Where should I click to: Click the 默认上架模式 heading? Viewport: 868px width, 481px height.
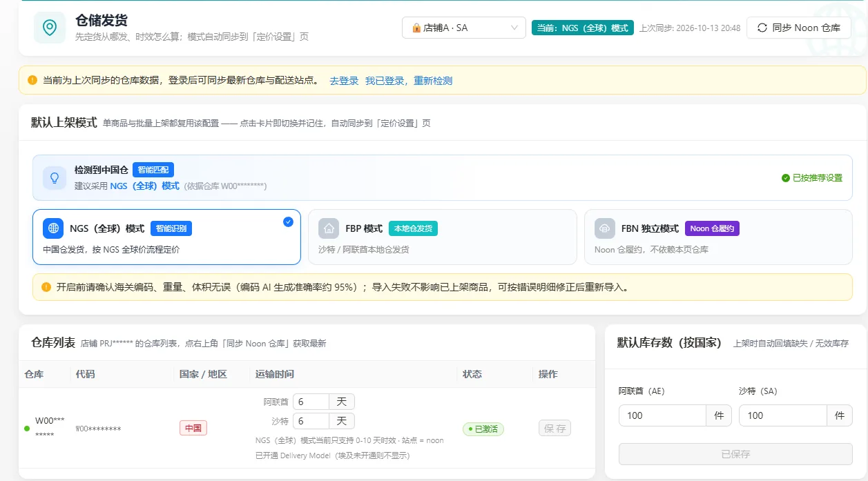point(64,122)
